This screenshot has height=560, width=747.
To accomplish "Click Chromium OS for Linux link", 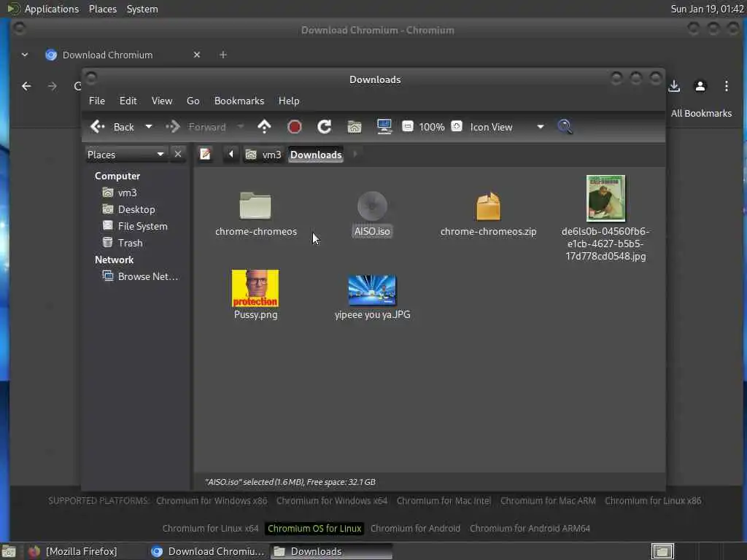I will pos(314,529).
